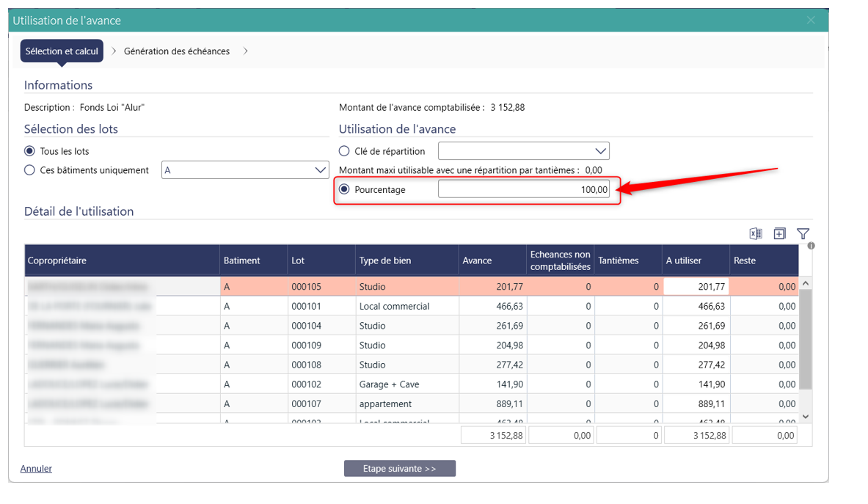This screenshot has height=504, width=868.
Task: Click the Pourcentage field showing 100,00
Action: 523,189
